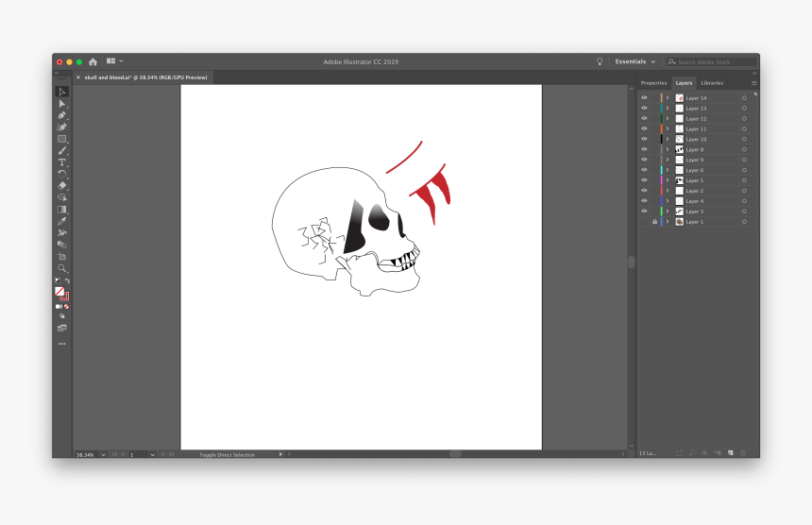
Task: Hide Layer 14 with eye icon
Action: (644, 98)
